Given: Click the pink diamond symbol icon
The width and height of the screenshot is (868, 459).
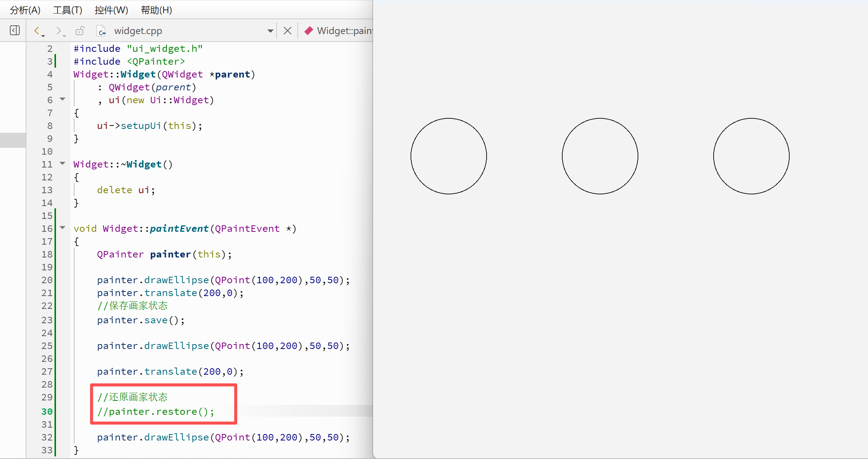Looking at the screenshot, I should (309, 31).
